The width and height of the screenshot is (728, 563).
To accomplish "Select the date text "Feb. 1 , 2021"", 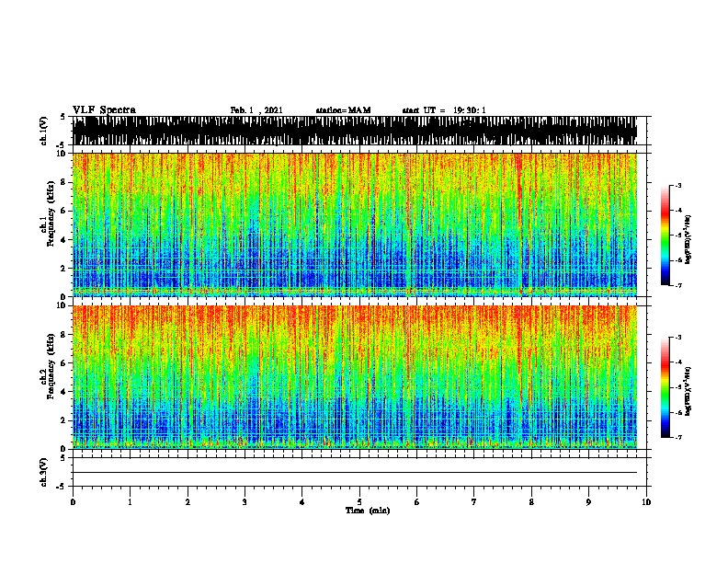I will 256,110.
